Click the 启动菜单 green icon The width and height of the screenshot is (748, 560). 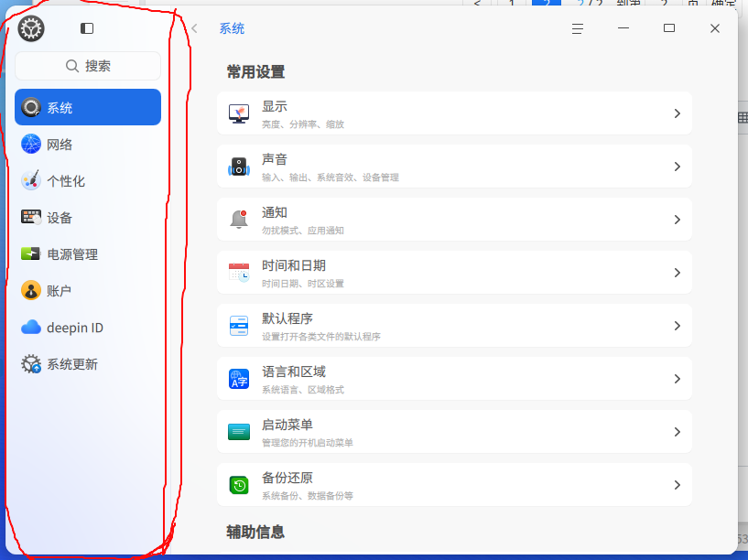pos(239,431)
